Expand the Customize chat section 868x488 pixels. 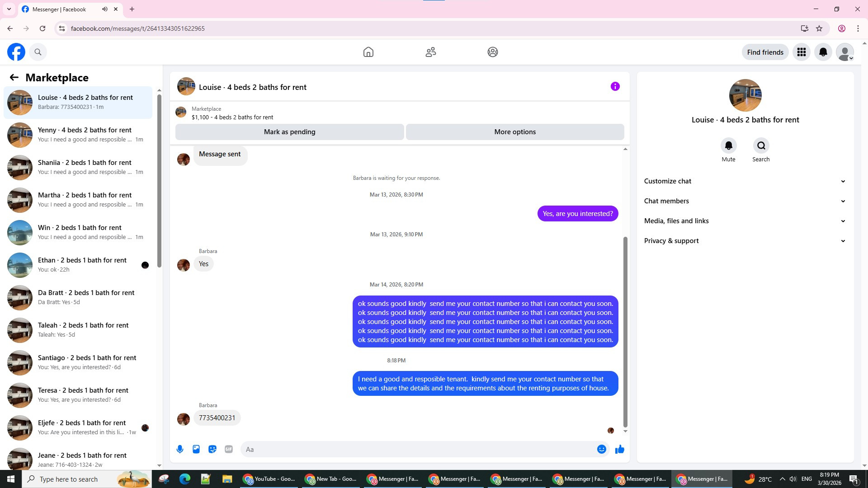coord(745,181)
